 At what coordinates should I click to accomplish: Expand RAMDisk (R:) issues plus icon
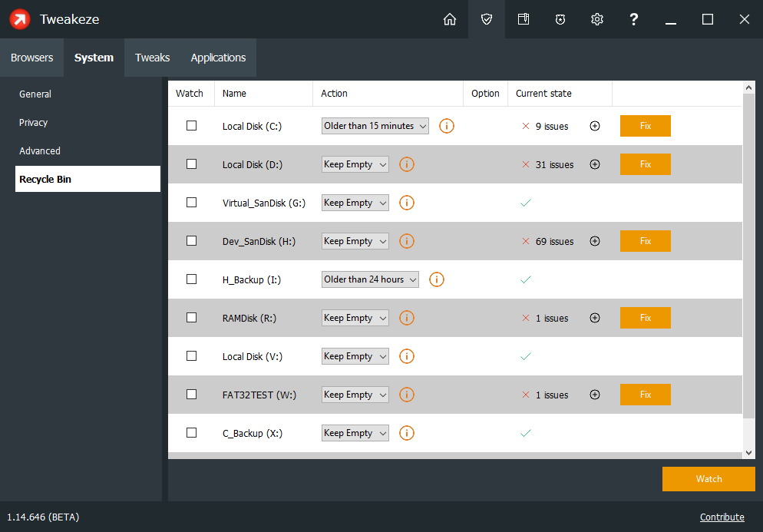tap(595, 318)
